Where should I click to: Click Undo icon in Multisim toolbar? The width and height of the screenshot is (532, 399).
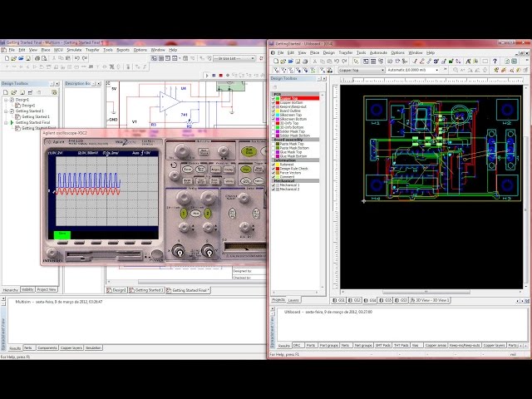click(x=77, y=58)
